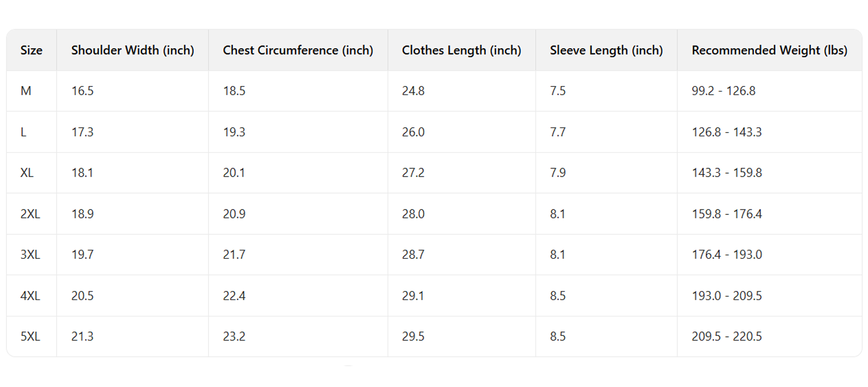Click the L size row label
Image resolution: width=868 pixels, height=387 pixels.
(x=23, y=132)
